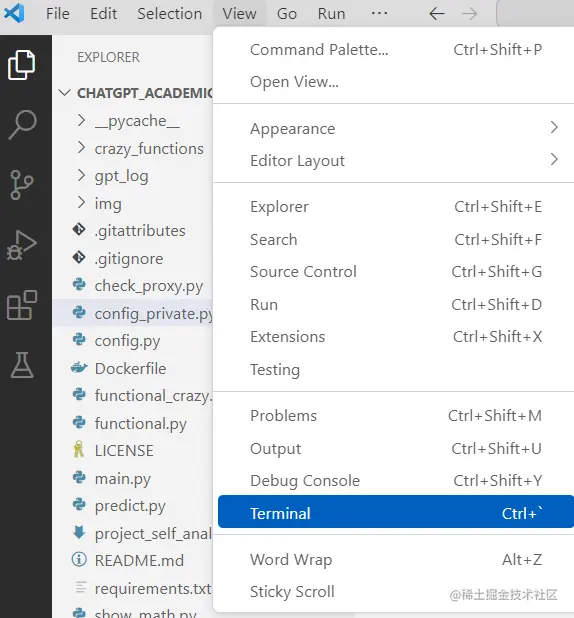Select Debug Console menu entry
Image resolution: width=574 pixels, height=618 pixels.
396,480
